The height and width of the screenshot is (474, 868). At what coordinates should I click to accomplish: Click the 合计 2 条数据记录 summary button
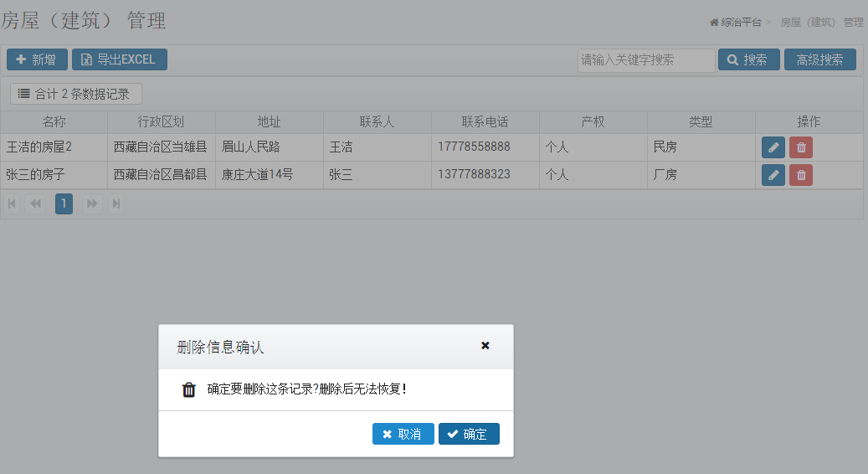point(76,94)
